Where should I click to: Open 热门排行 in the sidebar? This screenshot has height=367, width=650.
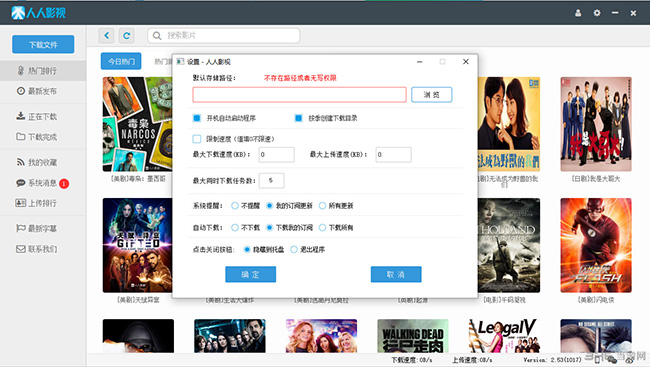pos(43,71)
